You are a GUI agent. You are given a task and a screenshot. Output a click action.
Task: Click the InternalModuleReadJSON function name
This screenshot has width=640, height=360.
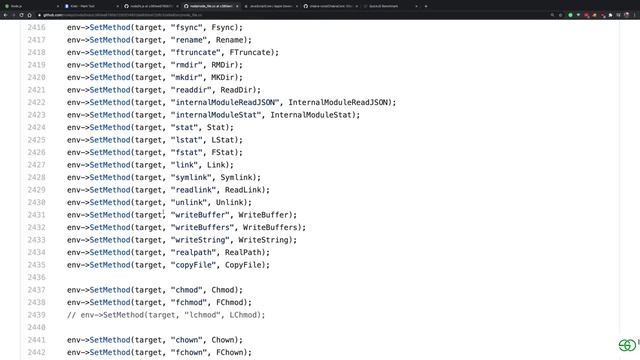(338, 102)
